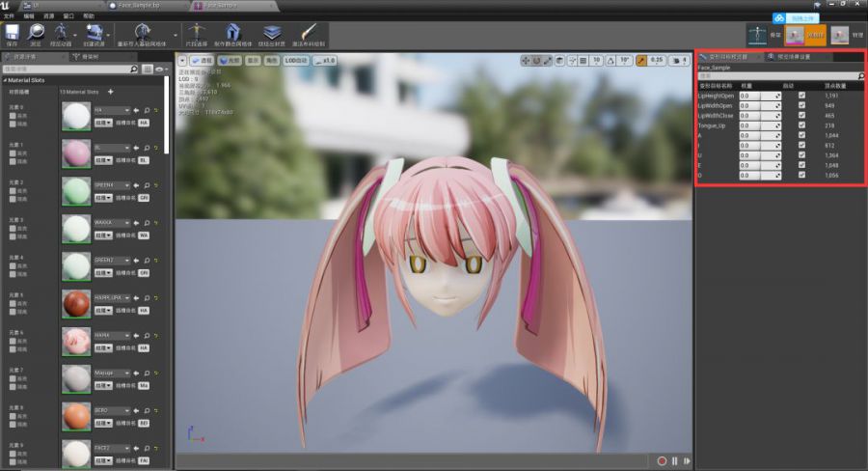Open the texture dropdown under element 0
The image size is (868, 471).
point(103,123)
